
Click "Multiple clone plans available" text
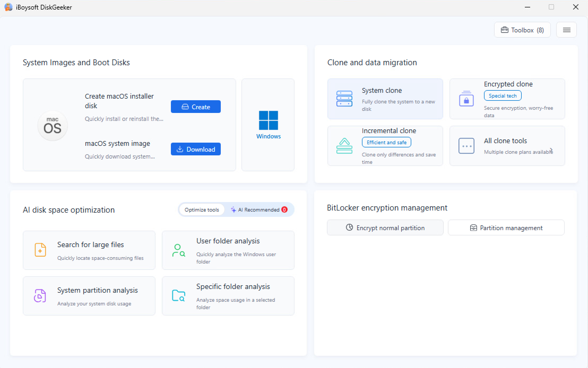coord(518,152)
